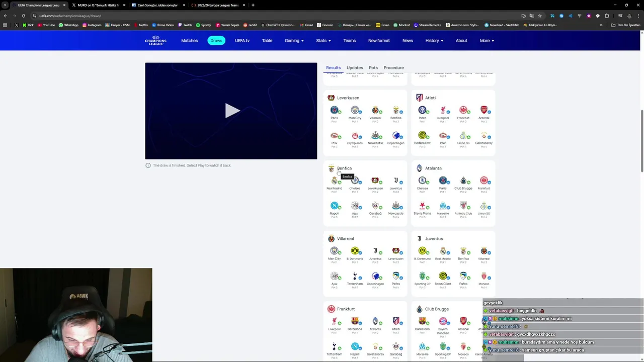644x362 pixels.
Task: Open the Procedure tab
Action: 393,67
